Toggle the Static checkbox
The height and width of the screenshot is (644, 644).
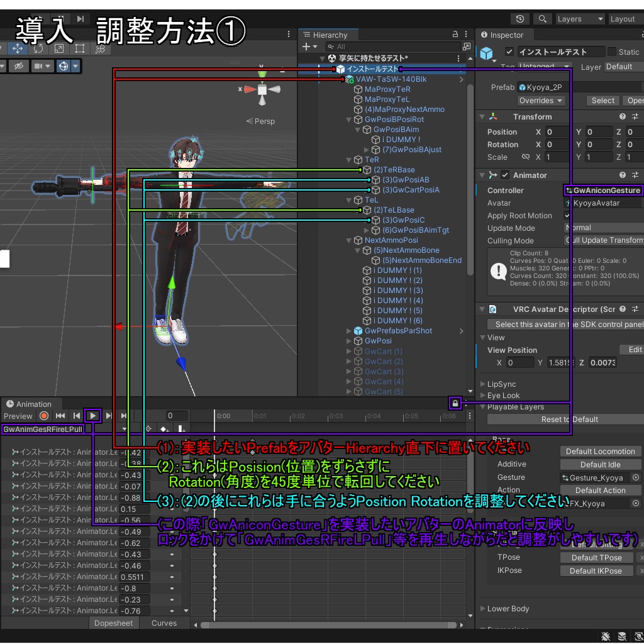(x=612, y=52)
